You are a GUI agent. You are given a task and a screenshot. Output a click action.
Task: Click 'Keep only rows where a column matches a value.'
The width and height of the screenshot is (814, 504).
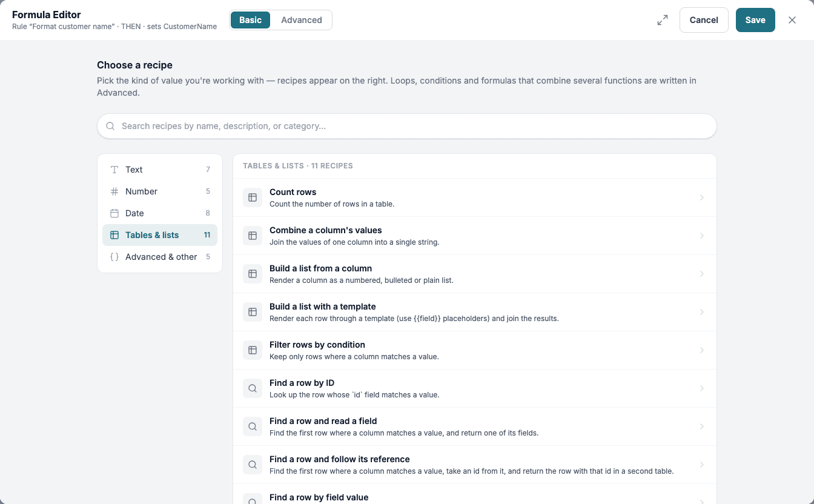click(x=354, y=357)
